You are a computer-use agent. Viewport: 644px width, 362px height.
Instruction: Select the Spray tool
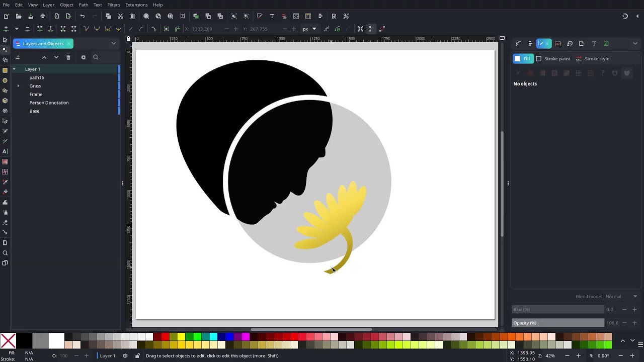(x=5, y=212)
